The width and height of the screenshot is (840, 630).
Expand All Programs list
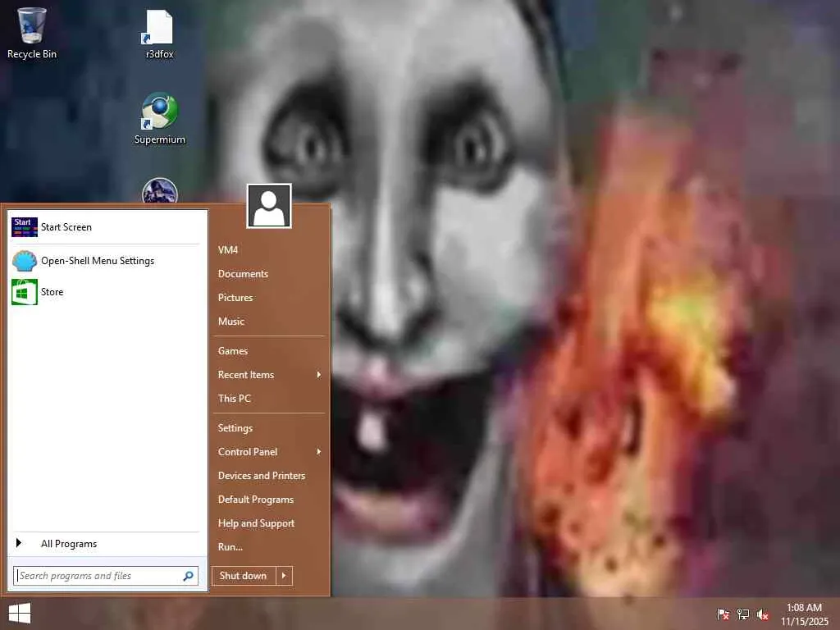[106, 544]
